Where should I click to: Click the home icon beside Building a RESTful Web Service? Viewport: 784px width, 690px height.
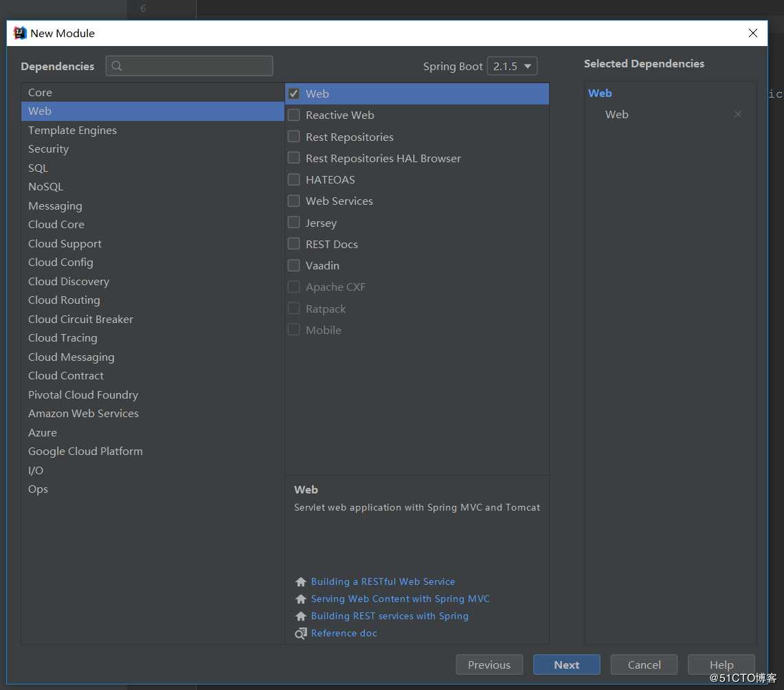click(300, 582)
